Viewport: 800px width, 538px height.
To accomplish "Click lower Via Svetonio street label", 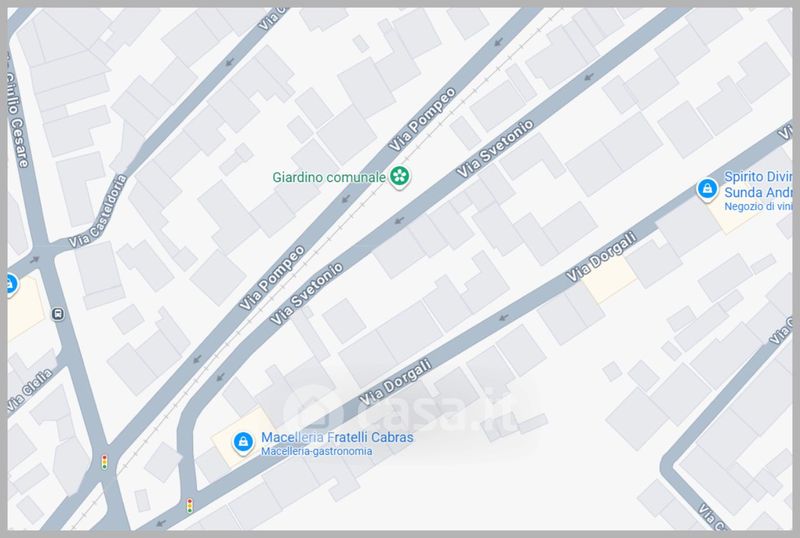I will click(x=307, y=294).
